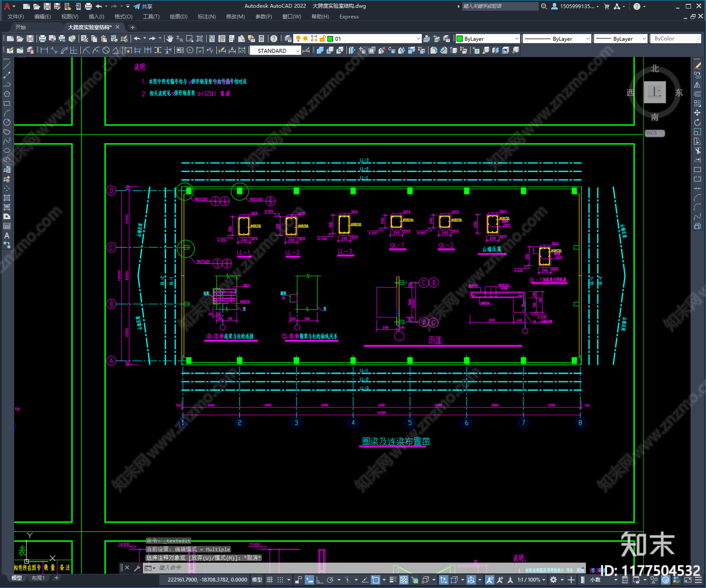Open the 文件(F) menu
This screenshot has width=706, height=588.
pyautogui.click(x=16, y=17)
